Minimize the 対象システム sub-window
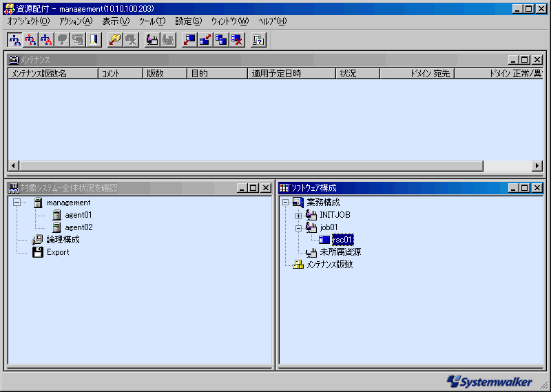 242,188
